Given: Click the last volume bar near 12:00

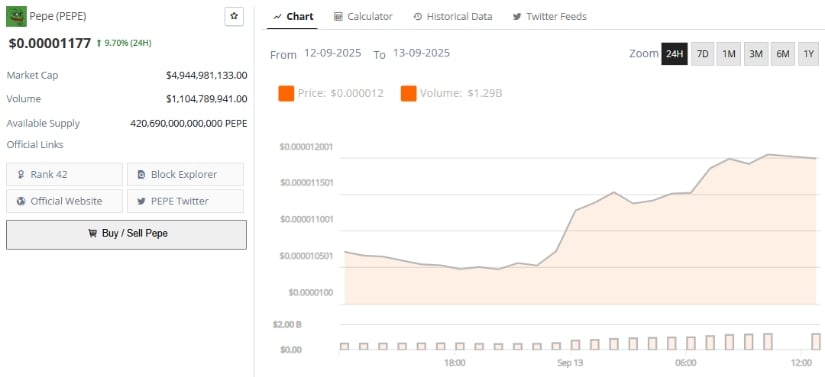Looking at the screenshot, I should (x=816, y=342).
